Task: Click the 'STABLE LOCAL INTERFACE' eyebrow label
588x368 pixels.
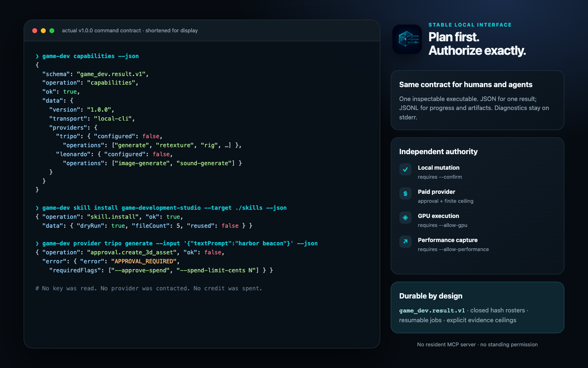Action: 470,25
